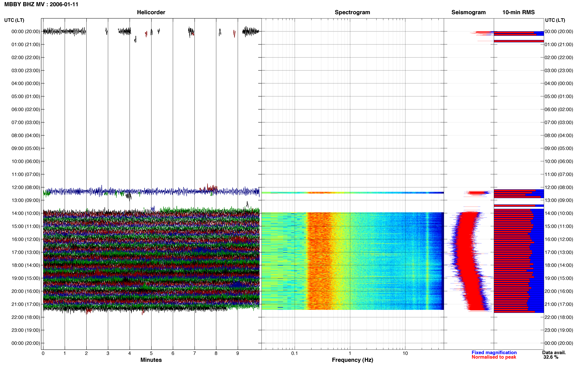Select the red 'Normalised to peak' legend text

[494, 357]
